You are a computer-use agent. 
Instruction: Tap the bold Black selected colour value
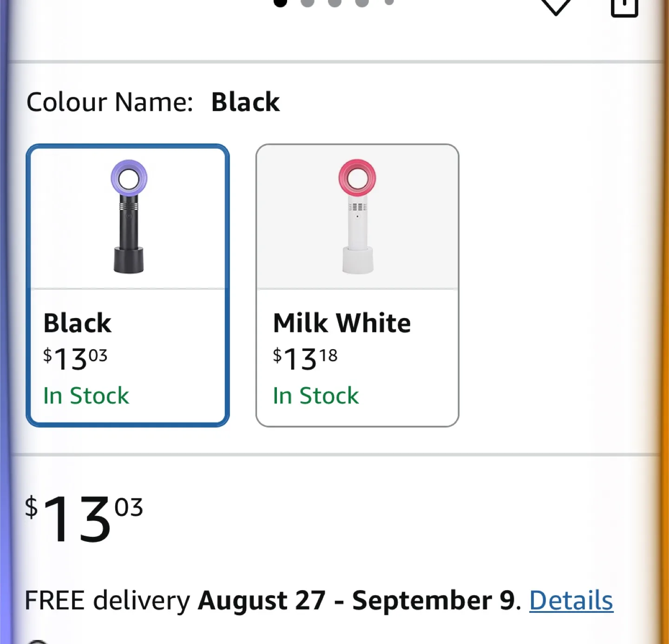point(245,102)
